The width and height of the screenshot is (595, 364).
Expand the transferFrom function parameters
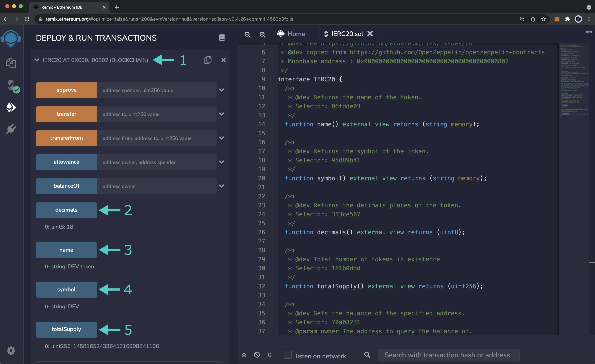point(221,138)
